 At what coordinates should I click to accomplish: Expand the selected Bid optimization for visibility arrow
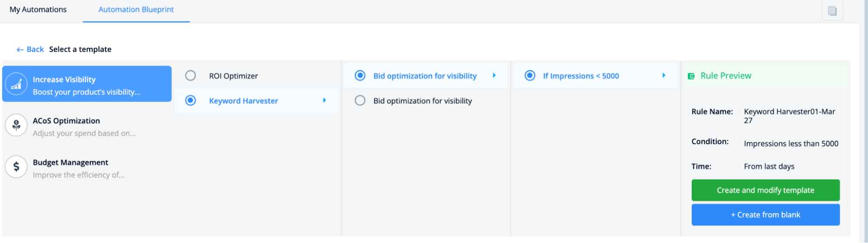click(494, 76)
